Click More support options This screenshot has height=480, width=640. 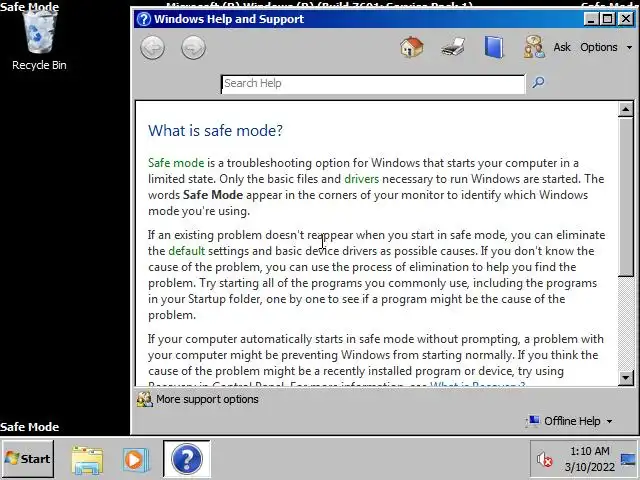[x=207, y=399]
